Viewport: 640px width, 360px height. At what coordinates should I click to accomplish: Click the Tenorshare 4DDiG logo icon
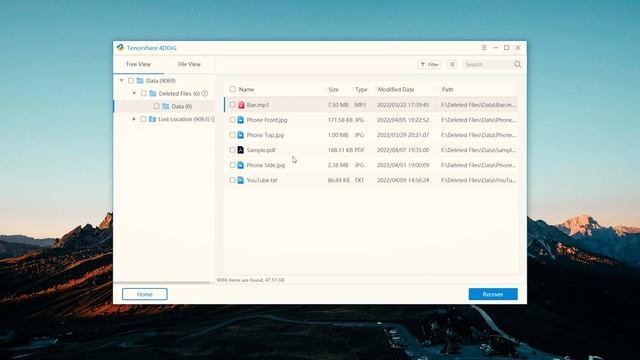pyautogui.click(x=120, y=48)
